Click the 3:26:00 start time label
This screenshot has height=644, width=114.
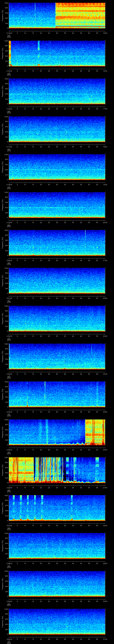(9, 488)
